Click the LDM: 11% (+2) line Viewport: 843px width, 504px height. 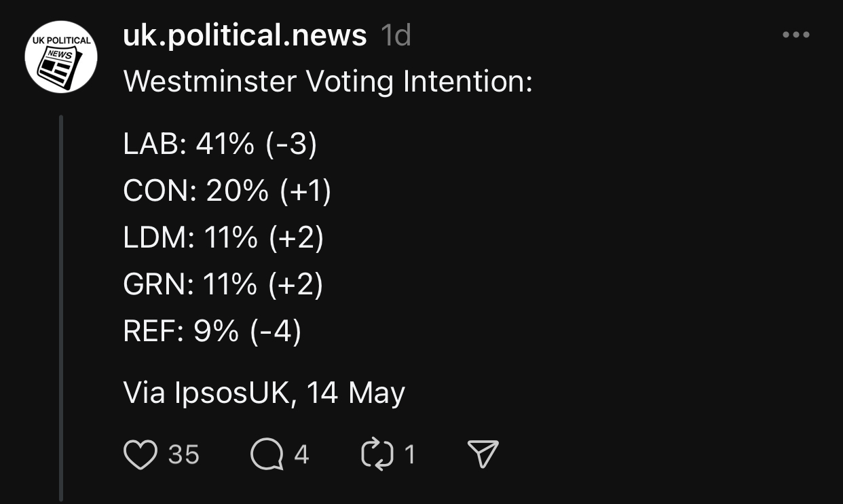coord(223,238)
